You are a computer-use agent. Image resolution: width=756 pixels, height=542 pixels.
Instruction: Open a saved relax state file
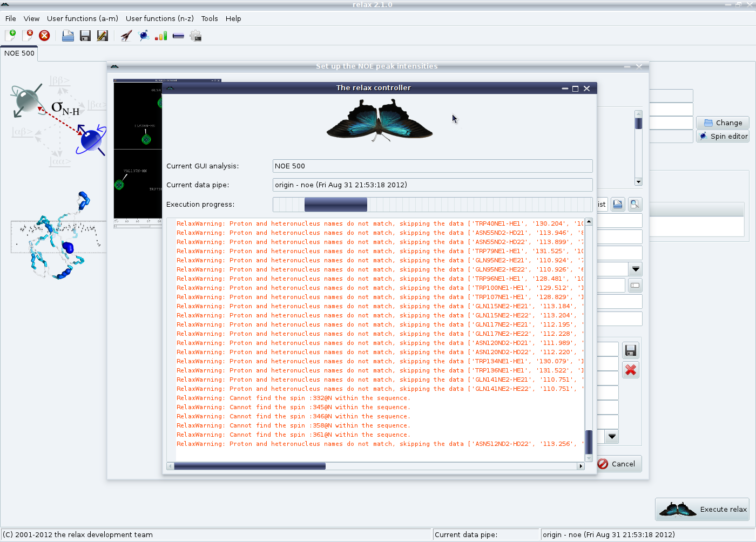67,36
